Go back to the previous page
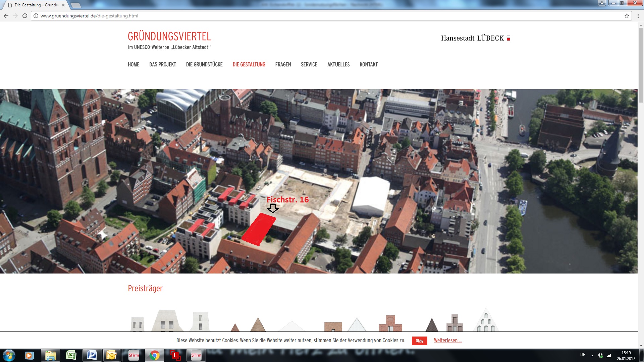Screen dimensions: 644x362 click(x=6, y=16)
